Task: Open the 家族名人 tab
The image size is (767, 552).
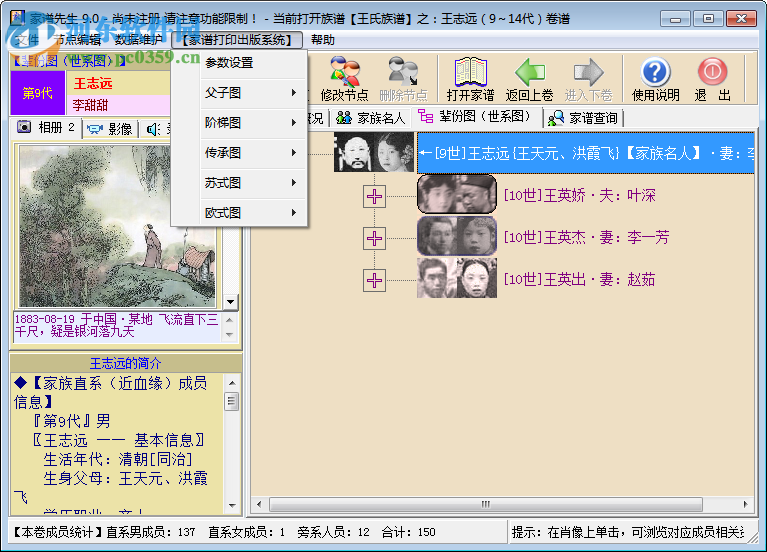Action: (x=371, y=118)
